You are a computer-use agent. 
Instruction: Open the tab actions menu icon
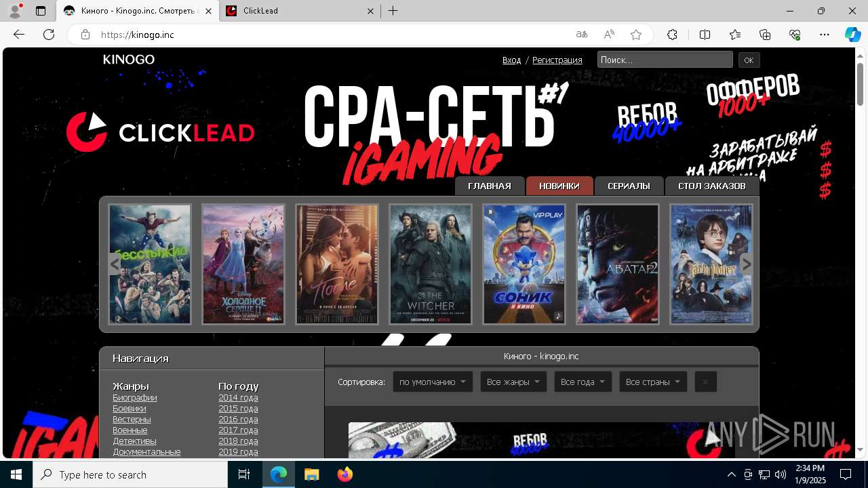[x=41, y=11]
